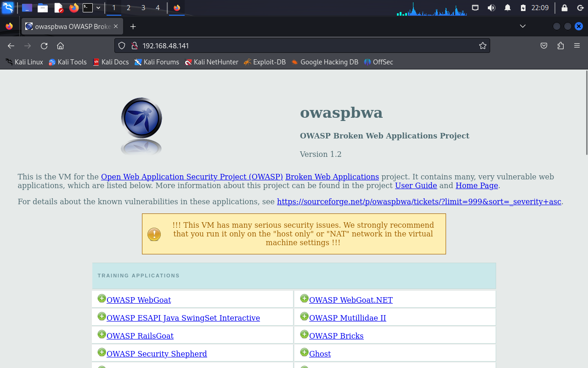Screen dimensions: 588x368
Task: Expand details beside OWASP ESAPI Java SwingSet
Action: (x=102, y=316)
